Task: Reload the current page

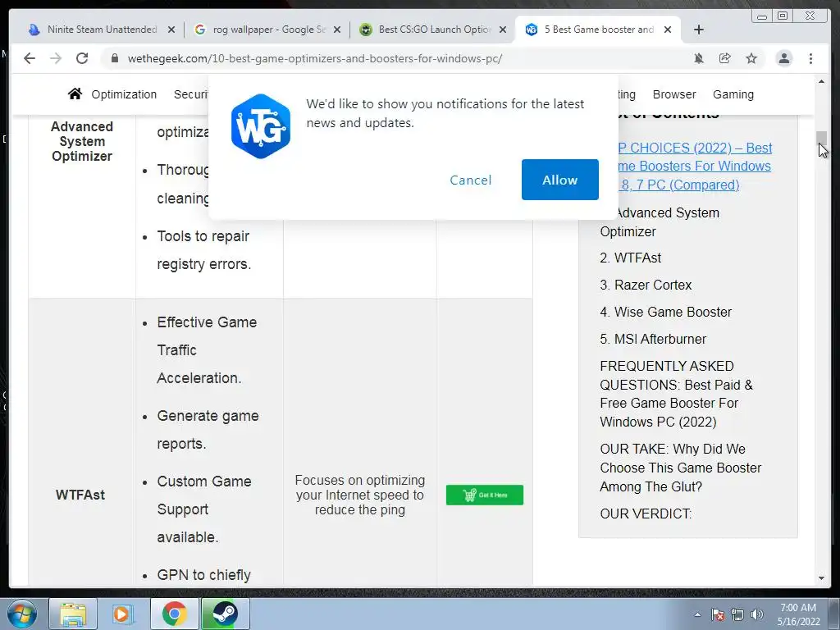Action: (82, 58)
